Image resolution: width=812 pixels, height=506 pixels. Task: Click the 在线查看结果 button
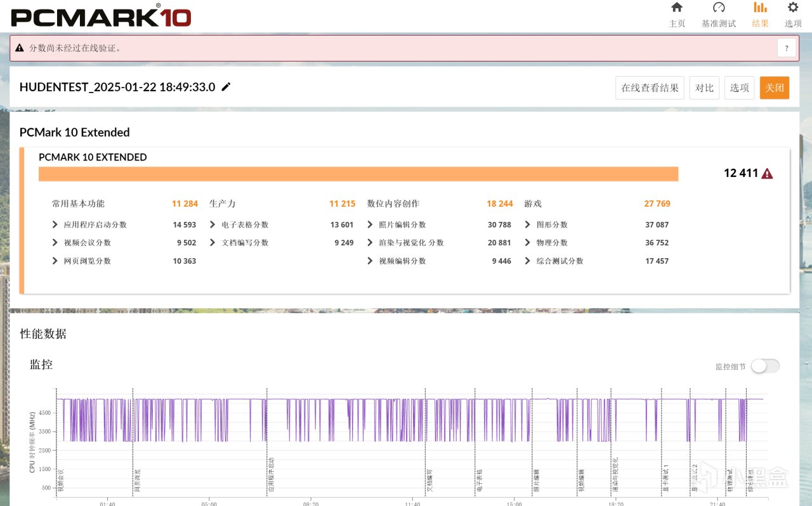tap(650, 88)
